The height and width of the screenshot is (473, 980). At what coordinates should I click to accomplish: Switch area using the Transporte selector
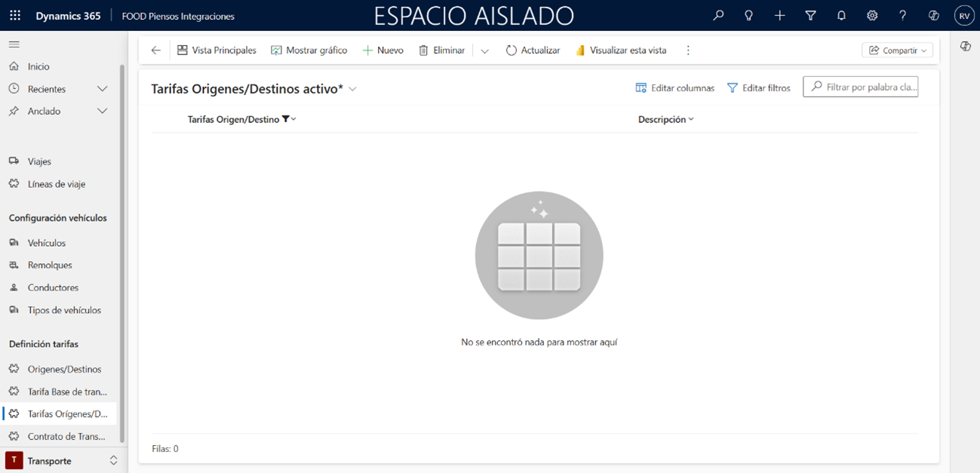coord(60,460)
